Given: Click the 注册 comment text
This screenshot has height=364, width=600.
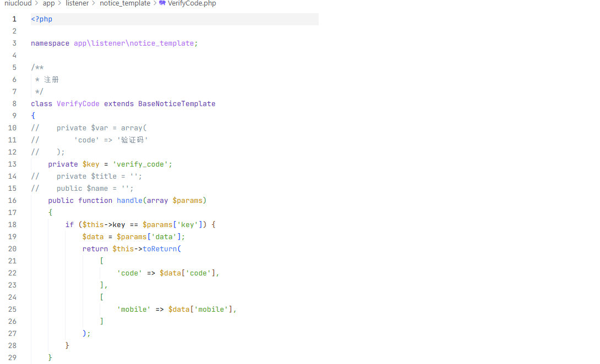Looking at the screenshot, I should pos(51,80).
